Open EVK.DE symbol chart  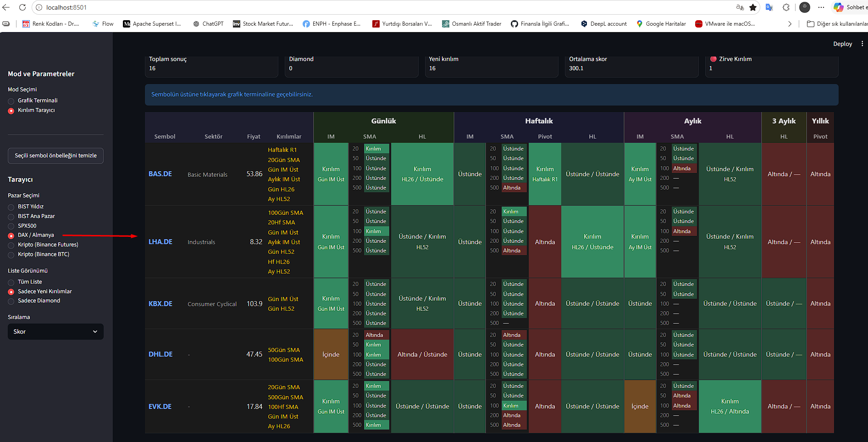[x=160, y=407]
